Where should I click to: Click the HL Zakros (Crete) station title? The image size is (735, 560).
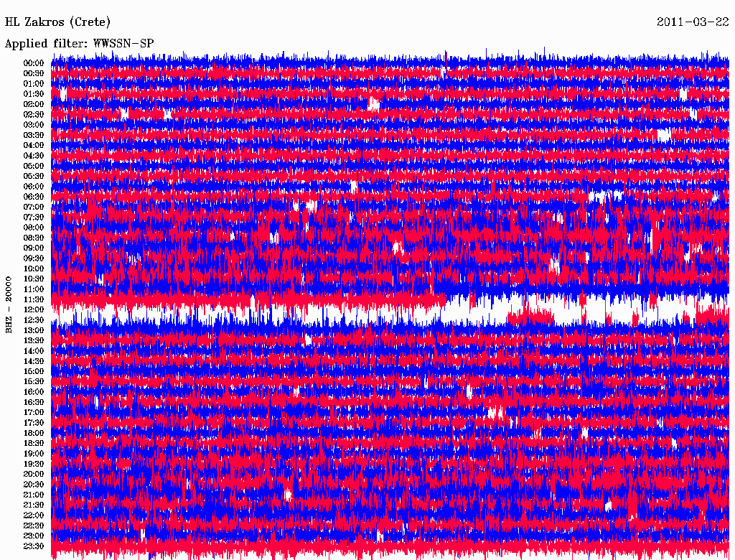pos(58,22)
